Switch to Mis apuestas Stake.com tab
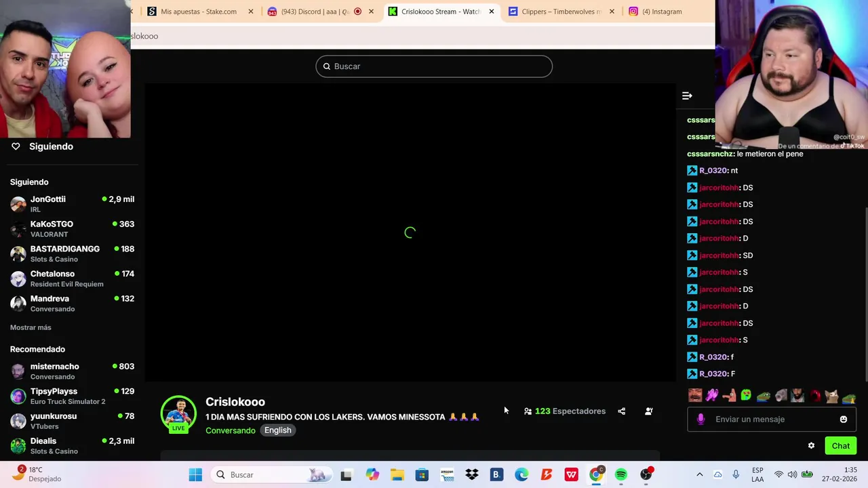This screenshot has height=488, width=868. pyautogui.click(x=199, y=12)
